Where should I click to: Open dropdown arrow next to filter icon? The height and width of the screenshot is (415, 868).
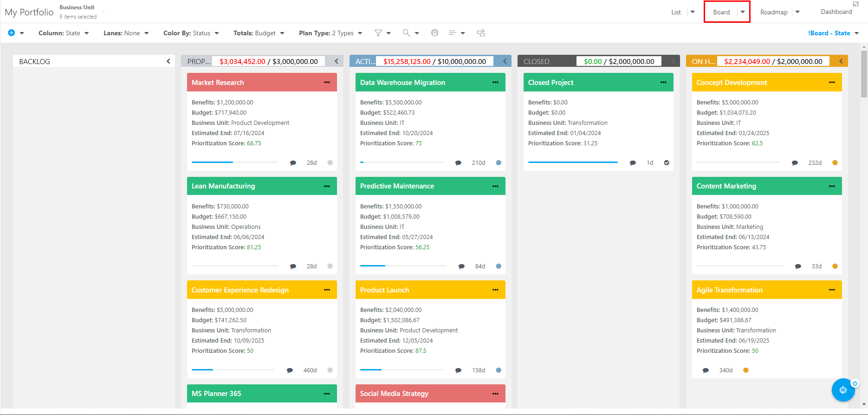click(x=389, y=33)
